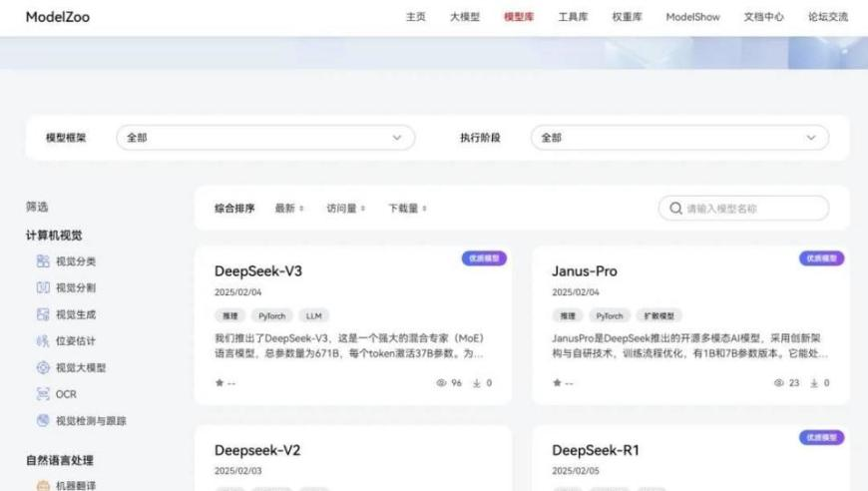Toggle sort arrow next to 最新
Screen dimensions: 868x491
[x=301, y=209]
